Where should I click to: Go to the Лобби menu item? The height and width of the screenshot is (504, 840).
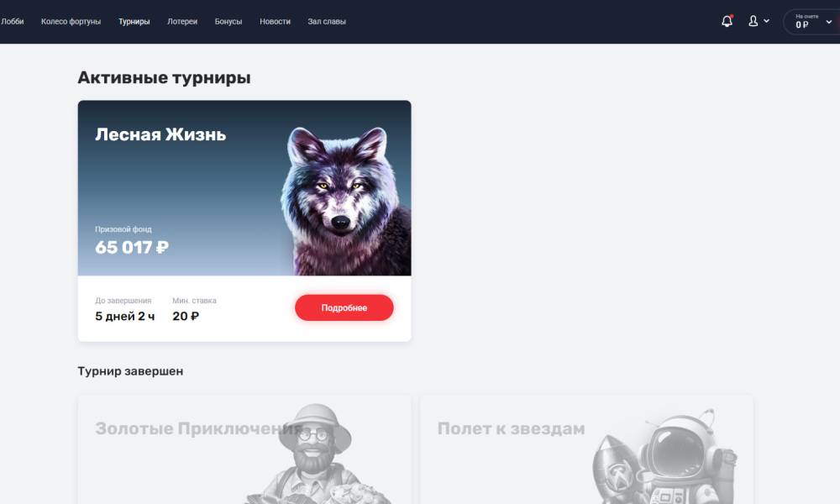click(12, 22)
